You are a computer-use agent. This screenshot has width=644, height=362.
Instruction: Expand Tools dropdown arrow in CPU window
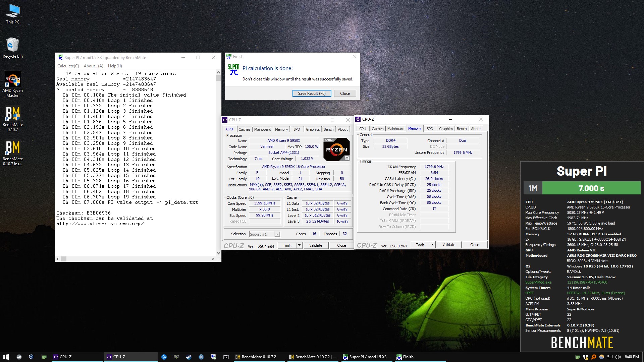[299, 245]
